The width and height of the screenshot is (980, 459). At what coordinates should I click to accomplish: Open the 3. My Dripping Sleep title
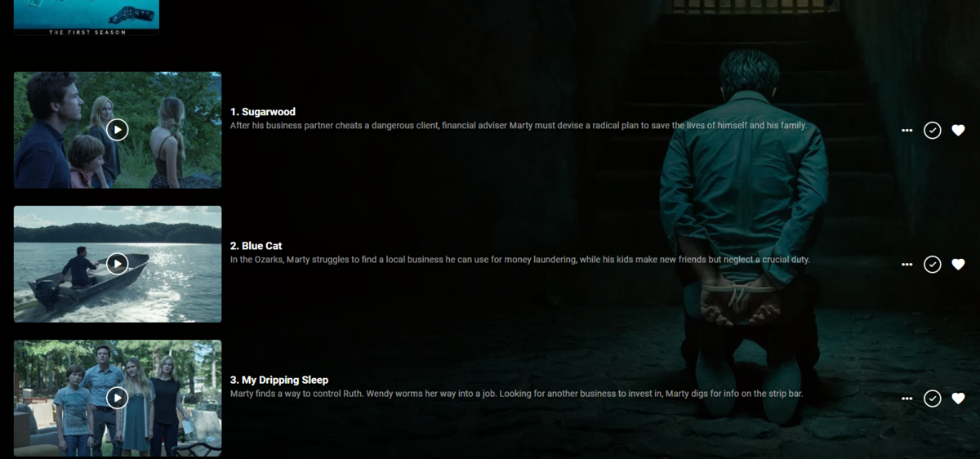click(279, 380)
